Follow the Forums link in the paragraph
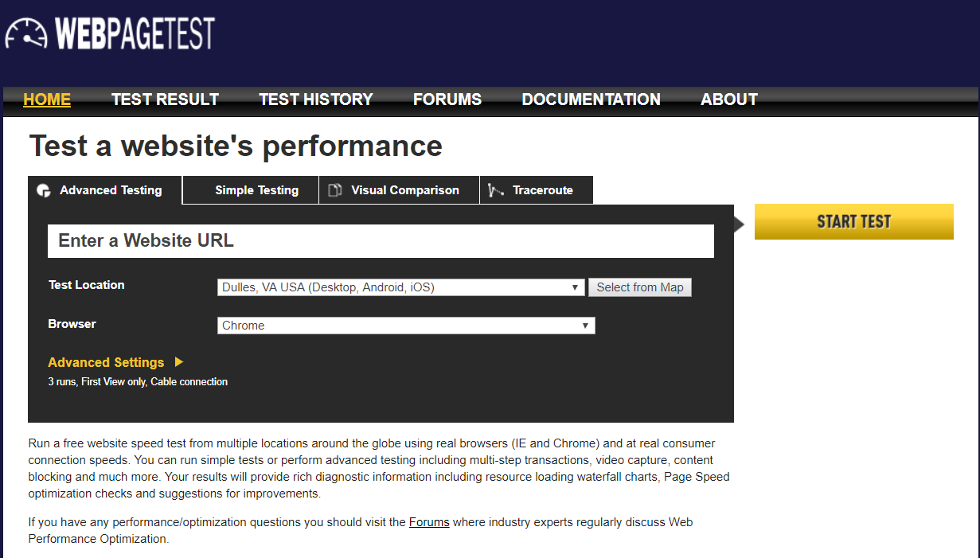 click(429, 522)
